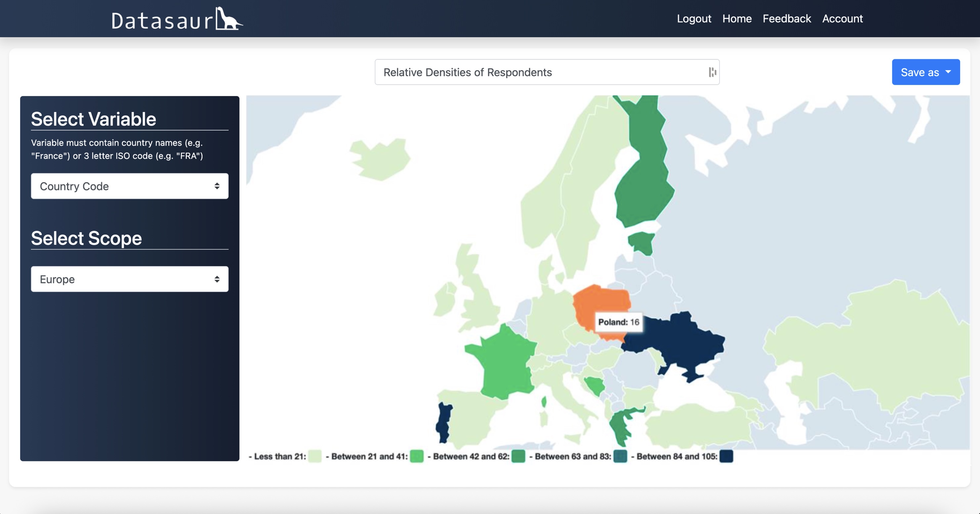Click the Between 84 and 105 legend swatch

(x=726, y=456)
